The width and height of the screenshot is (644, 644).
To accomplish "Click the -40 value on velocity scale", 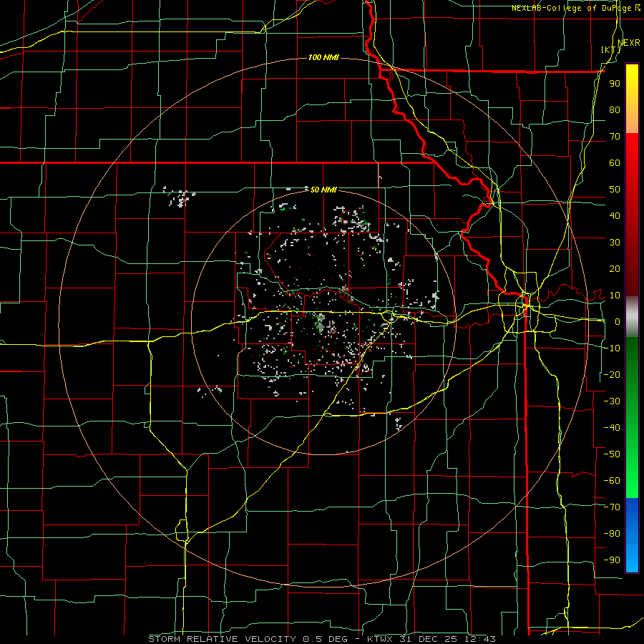I will pos(612,428).
